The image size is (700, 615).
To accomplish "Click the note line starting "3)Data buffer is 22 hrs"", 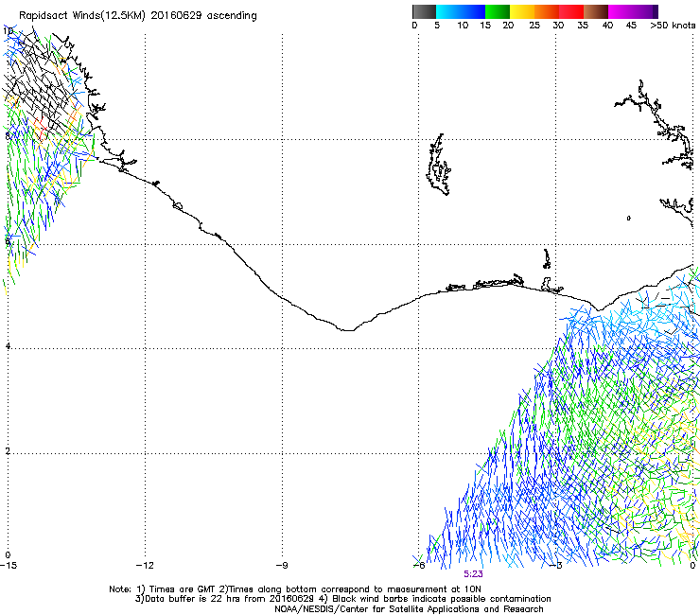I will pos(342,599).
